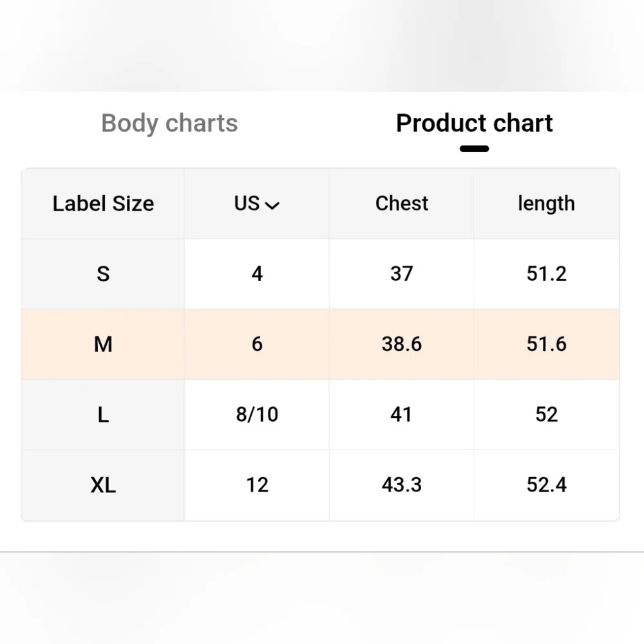This screenshot has height=644, width=644.
Task: Click the 38.6 chest measurement cell
Action: pyautogui.click(x=401, y=344)
